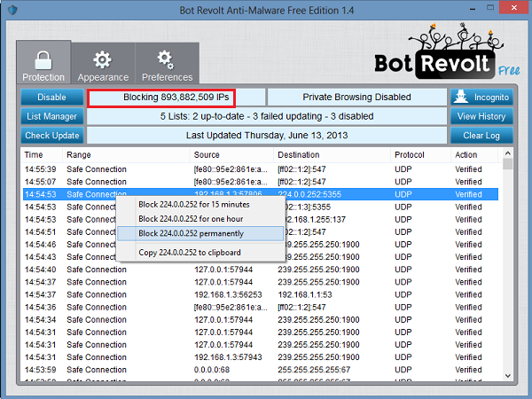Click the Verified action in the 14:54:46 row
Image resolution: width=532 pixels, height=399 pixels.
468,245
